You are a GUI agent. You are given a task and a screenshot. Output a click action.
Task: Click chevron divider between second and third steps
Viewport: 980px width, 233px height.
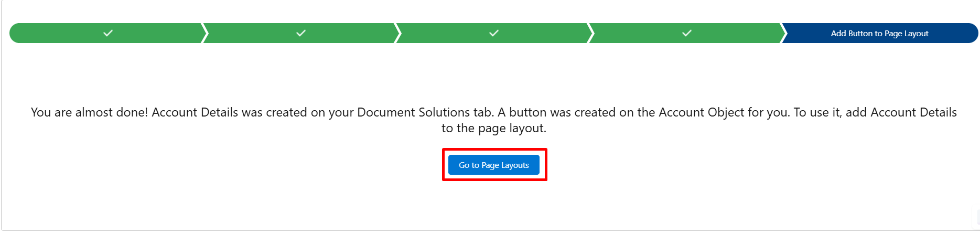(x=397, y=33)
